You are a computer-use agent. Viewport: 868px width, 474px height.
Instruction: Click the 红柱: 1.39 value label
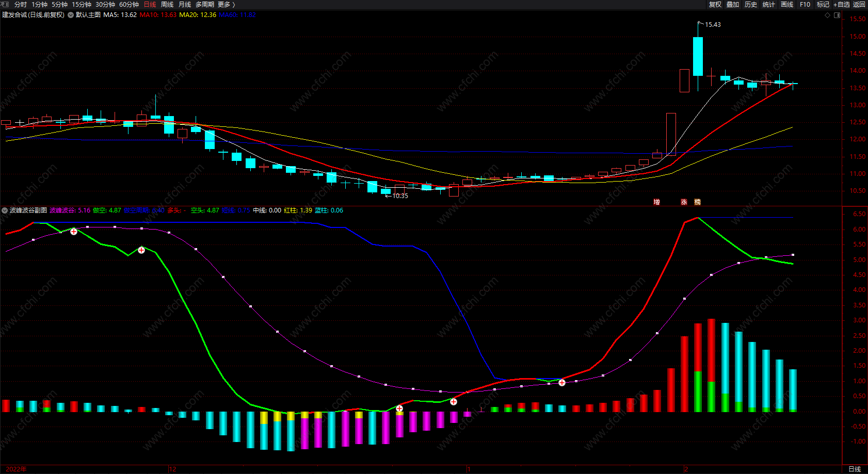[298, 210]
